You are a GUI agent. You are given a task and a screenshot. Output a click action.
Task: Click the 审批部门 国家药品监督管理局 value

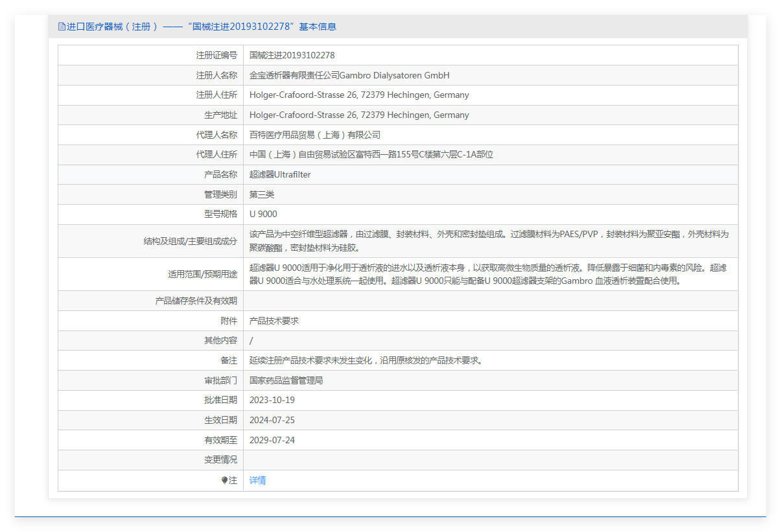click(286, 380)
